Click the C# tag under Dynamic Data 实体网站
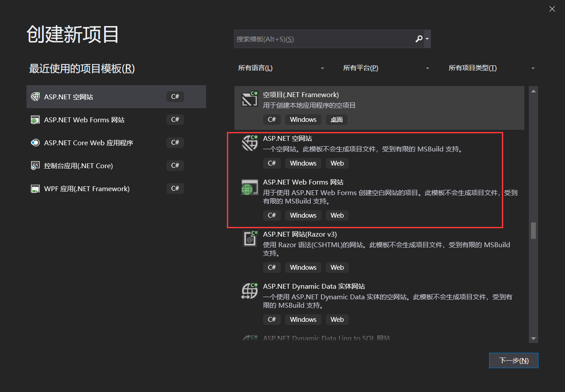The height and width of the screenshot is (392, 565). click(x=272, y=320)
